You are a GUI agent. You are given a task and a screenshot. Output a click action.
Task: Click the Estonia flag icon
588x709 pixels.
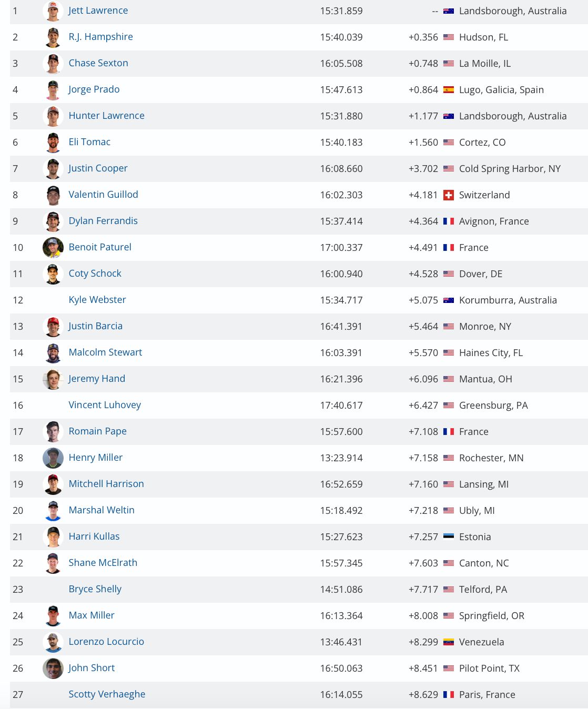coord(449,536)
